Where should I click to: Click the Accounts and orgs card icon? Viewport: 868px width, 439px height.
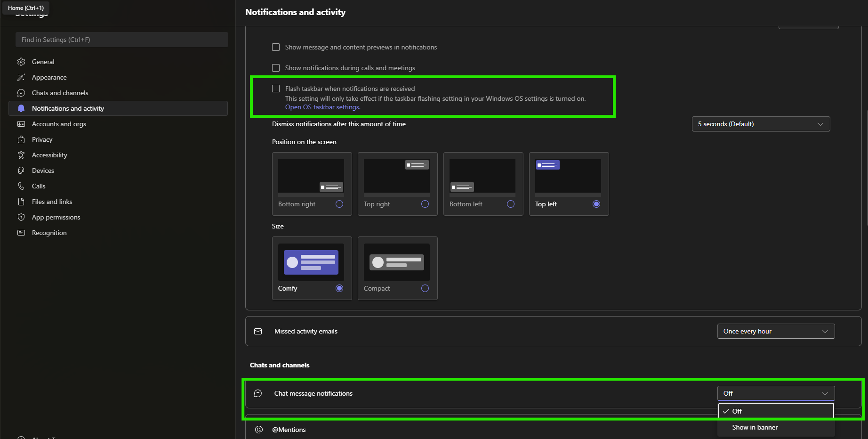pyautogui.click(x=21, y=124)
